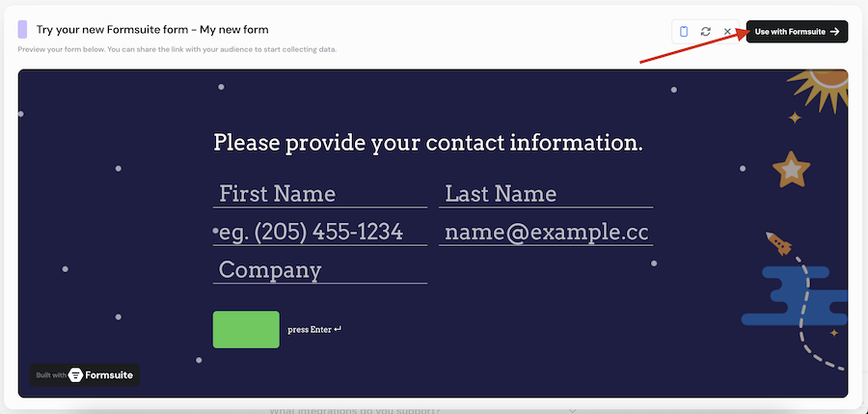Focus the First Name field

coord(319,194)
